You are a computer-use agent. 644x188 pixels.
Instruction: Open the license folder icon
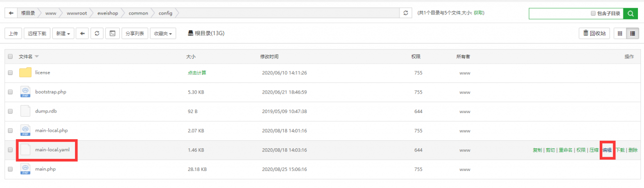click(x=26, y=72)
